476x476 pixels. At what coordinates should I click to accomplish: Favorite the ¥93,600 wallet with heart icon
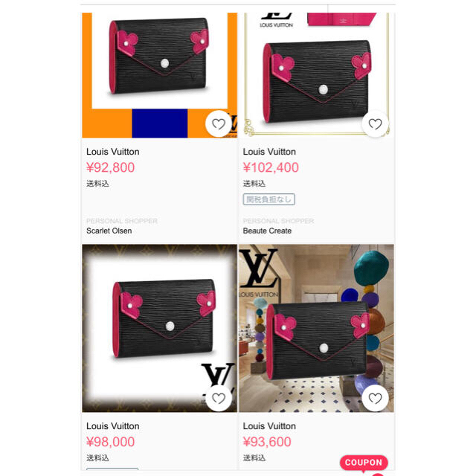(375, 398)
